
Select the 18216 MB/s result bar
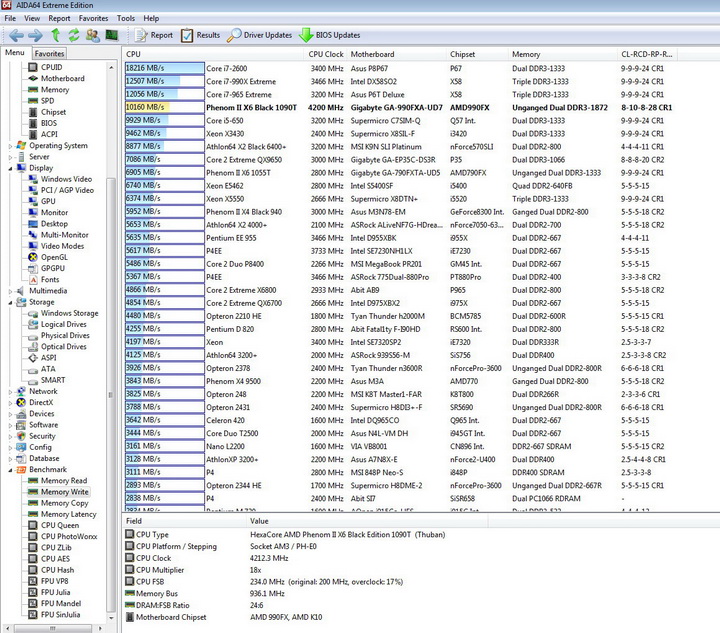click(x=164, y=68)
